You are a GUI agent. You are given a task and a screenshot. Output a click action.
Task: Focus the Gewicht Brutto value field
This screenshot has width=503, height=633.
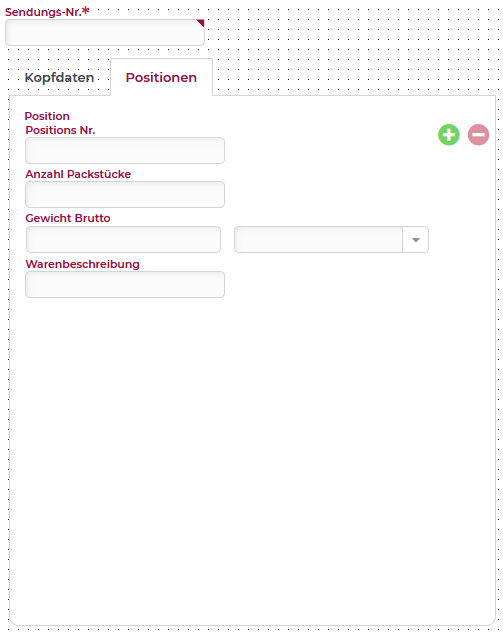pos(124,240)
